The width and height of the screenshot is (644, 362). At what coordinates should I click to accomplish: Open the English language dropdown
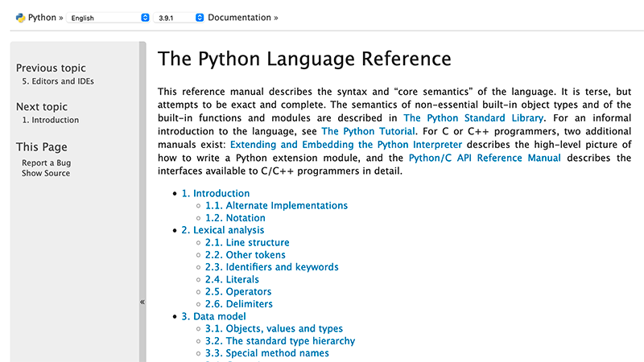click(108, 18)
